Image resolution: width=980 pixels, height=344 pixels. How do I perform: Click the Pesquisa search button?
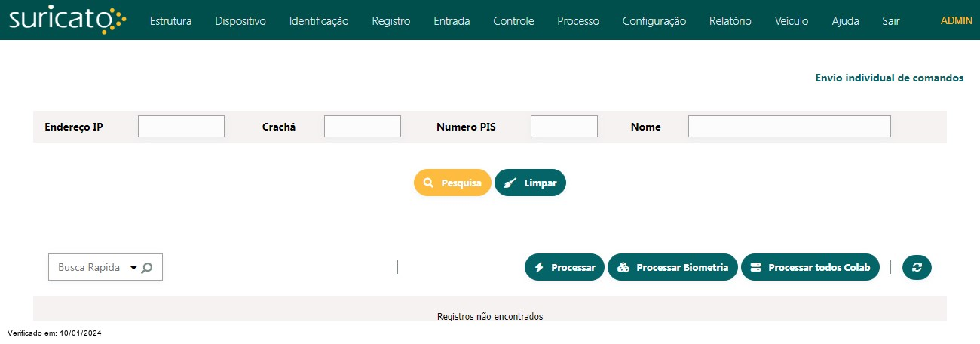pyautogui.click(x=452, y=183)
